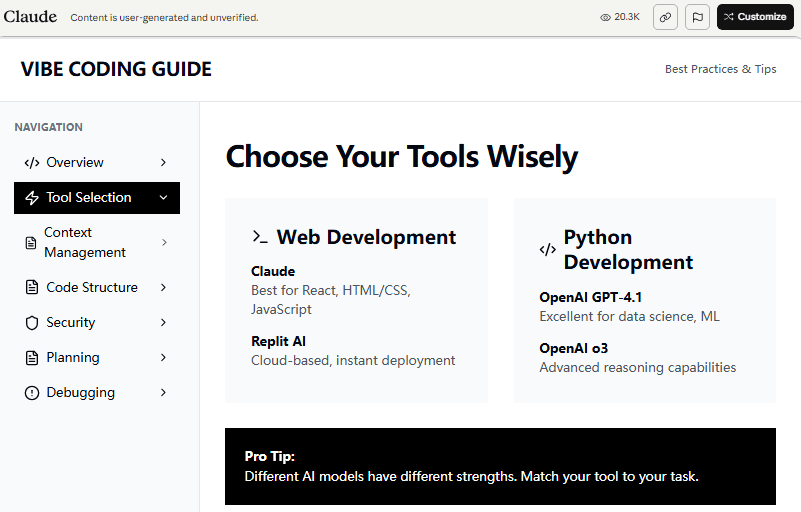This screenshot has width=801, height=512.
Task: Expand the Context Management chevron
Action: 164,243
